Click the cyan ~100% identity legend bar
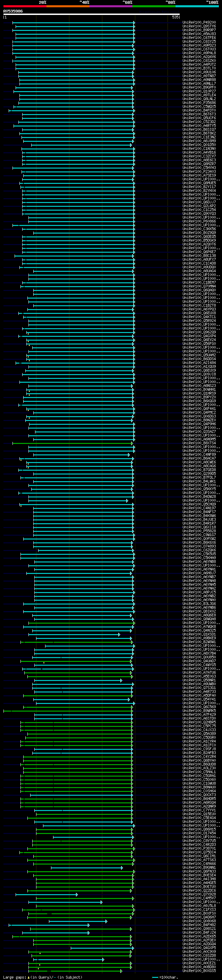The image size is (222, 980). click(x=197, y=6)
